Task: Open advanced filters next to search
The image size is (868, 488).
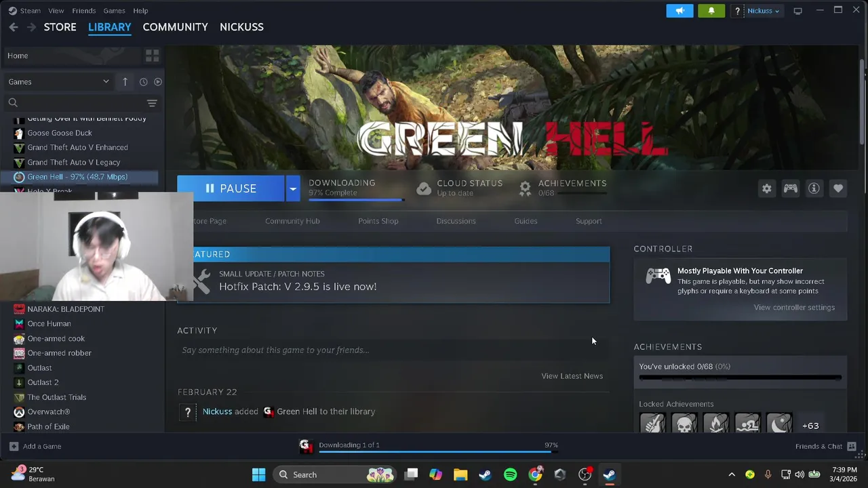Action: coord(152,103)
